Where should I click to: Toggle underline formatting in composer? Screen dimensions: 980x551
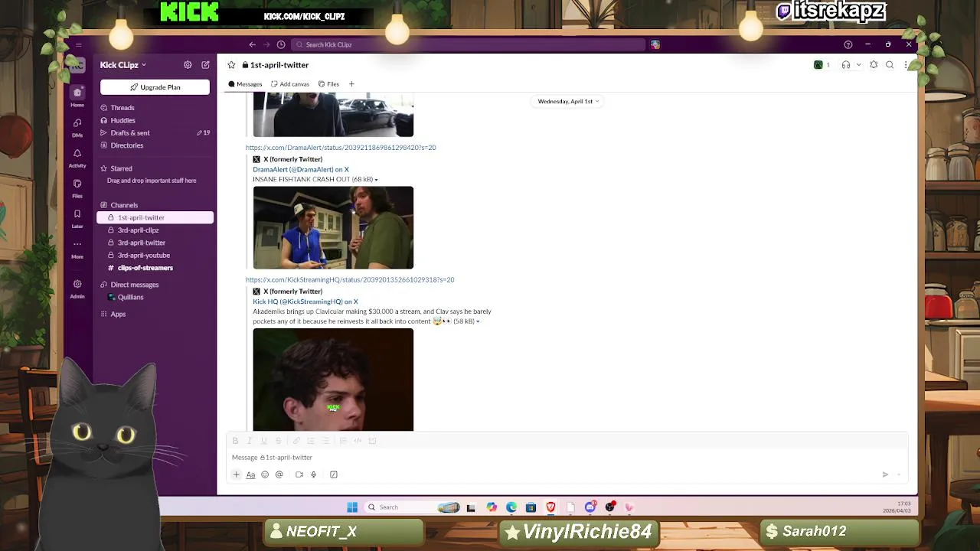pyautogui.click(x=264, y=441)
